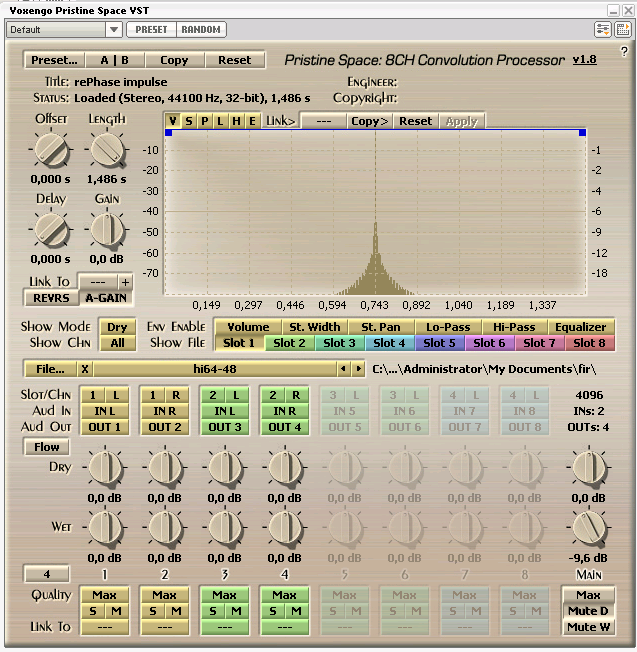Image resolution: width=637 pixels, height=652 pixels.
Task: Go to next impulse file arrow
Action: click(x=358, y=369)
